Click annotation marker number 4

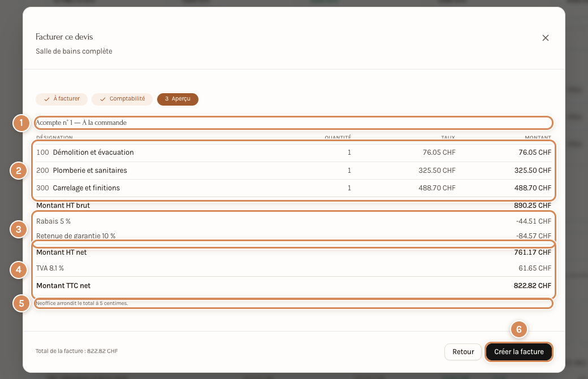(x=18, y=269)
